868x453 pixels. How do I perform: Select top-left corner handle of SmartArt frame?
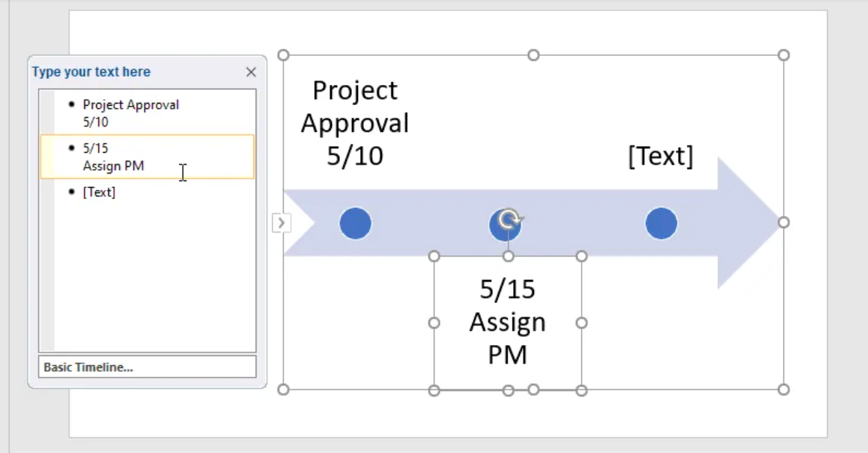point(283,55)
